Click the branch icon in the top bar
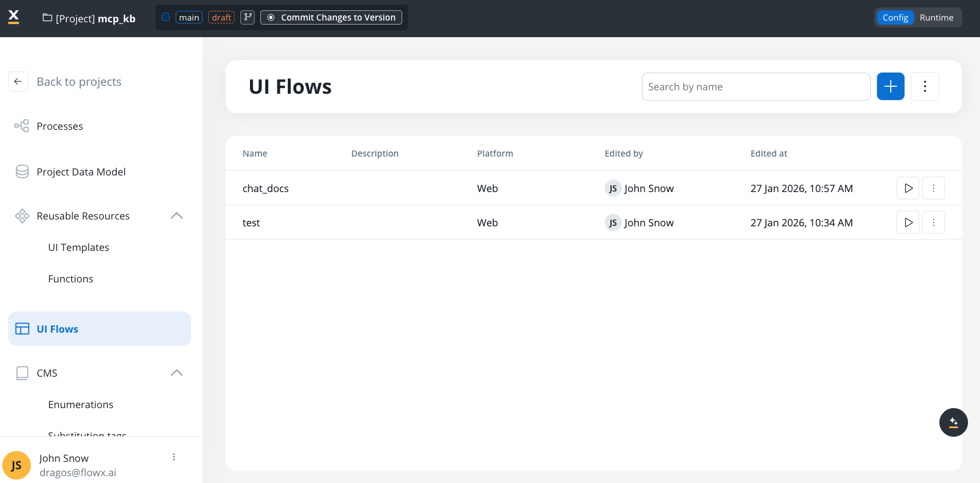This screenshot has height=483, width=980. [x=248, y=17]
